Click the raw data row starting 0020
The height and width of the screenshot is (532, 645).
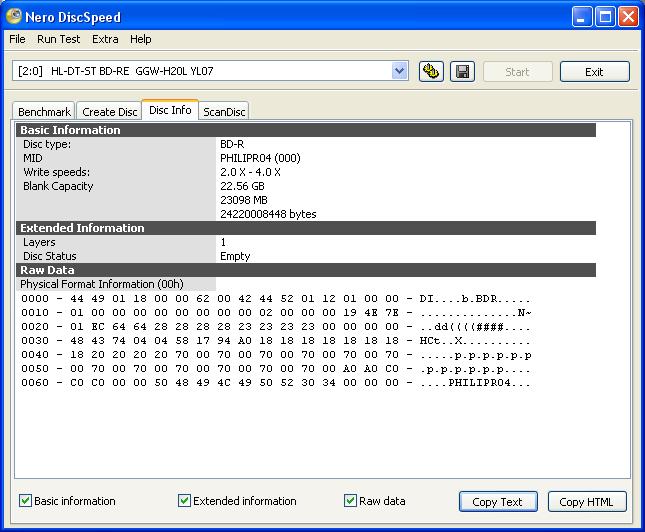[276, 327]
